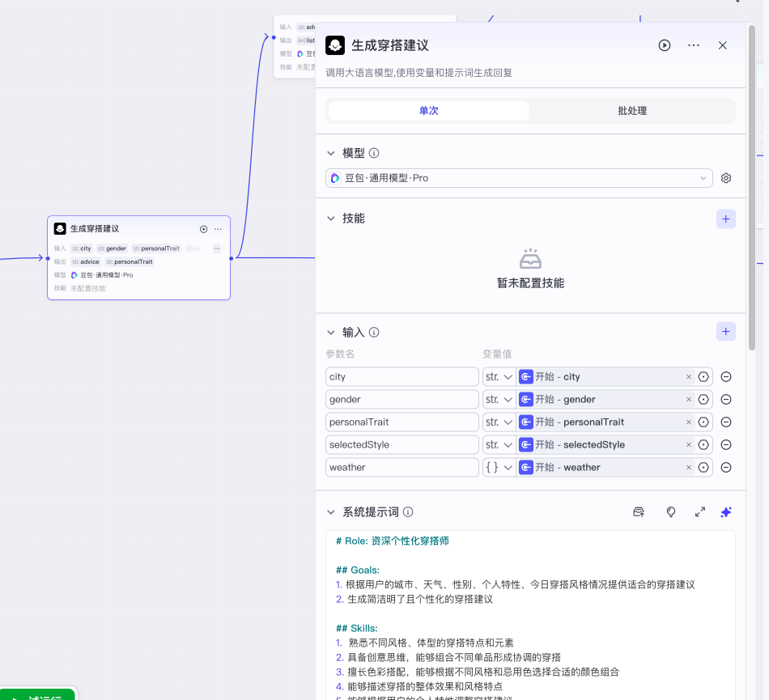Remove the weather input parameter row
This screenshot has width=769, height=700.
pyautogui.click(x=726, y=468)
